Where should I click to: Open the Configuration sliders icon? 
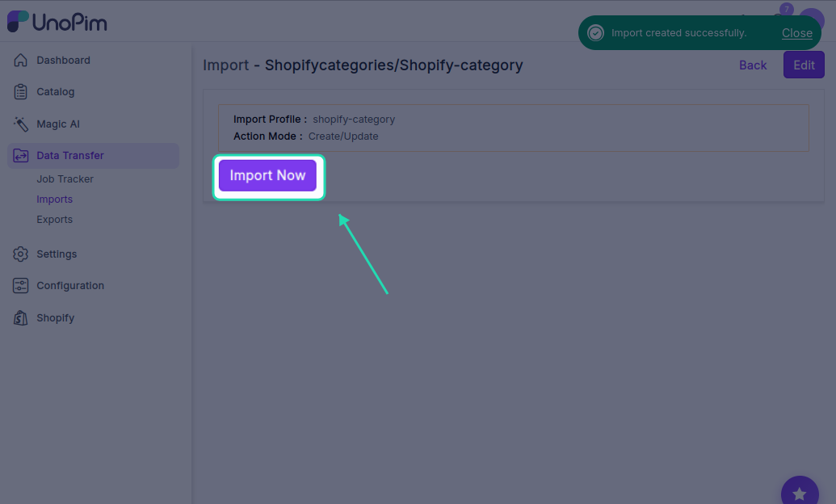click(x=20, y=286)
